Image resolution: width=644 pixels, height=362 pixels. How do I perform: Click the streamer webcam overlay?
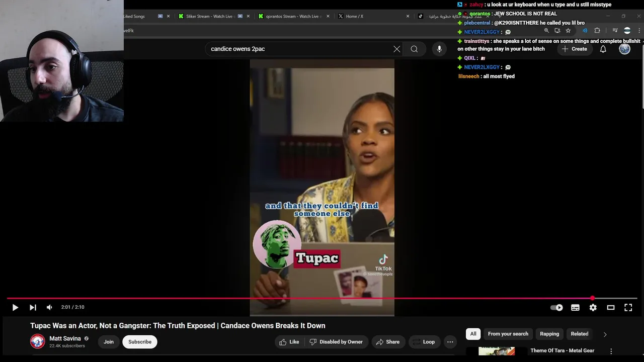[x=62, y=61]
